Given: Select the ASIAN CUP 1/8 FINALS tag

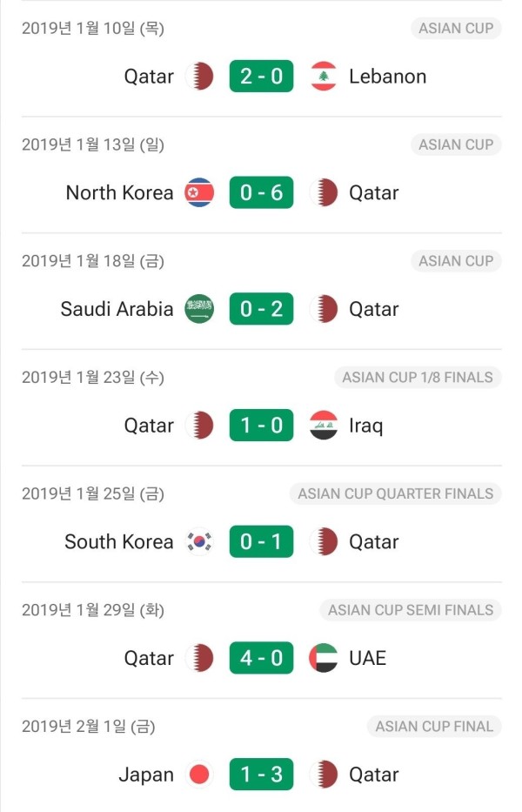Looking at the screenshot, I should click(x=418, y=377).
